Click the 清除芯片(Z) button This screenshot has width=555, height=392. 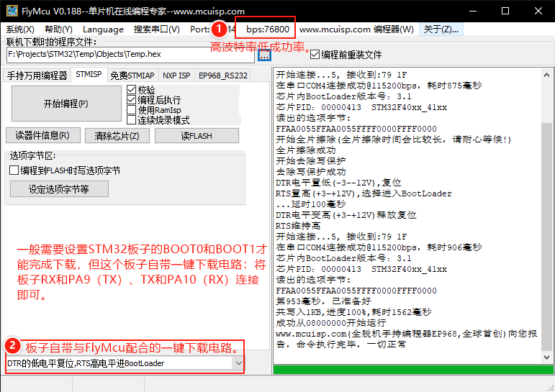(117, 136)
